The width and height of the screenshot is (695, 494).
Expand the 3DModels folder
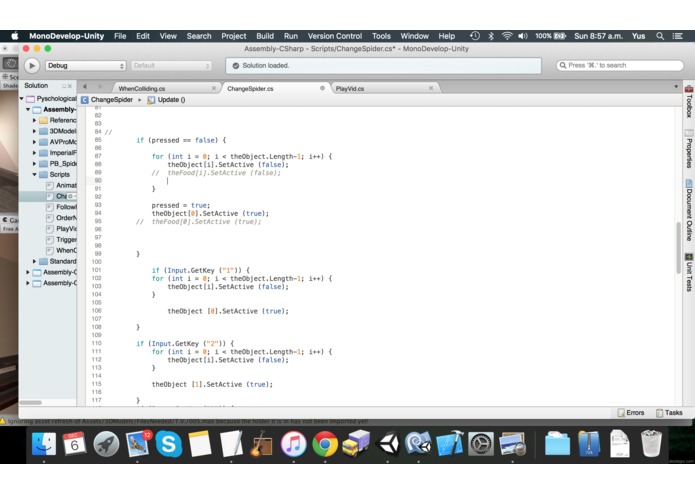click(34, 131)
